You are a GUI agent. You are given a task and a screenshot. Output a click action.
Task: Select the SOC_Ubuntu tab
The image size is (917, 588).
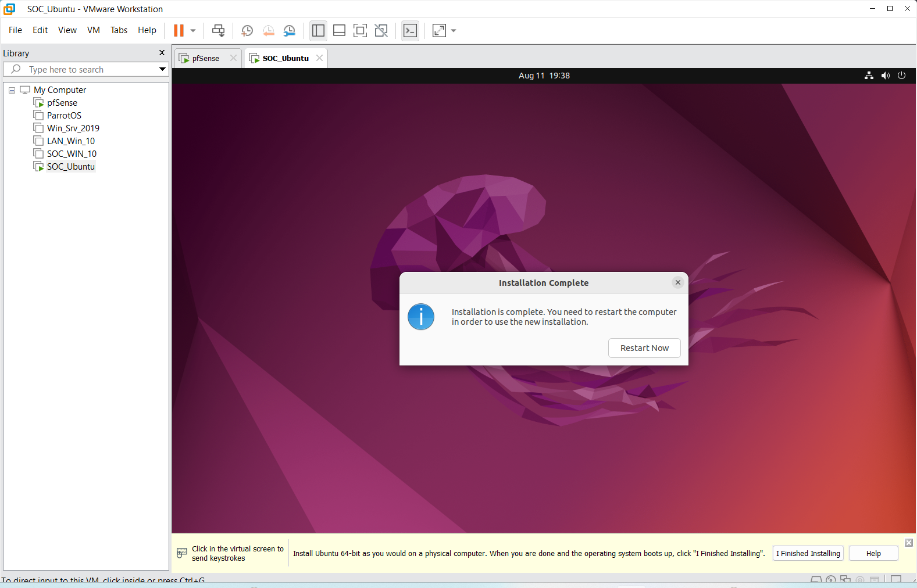[x=285, y=58]
